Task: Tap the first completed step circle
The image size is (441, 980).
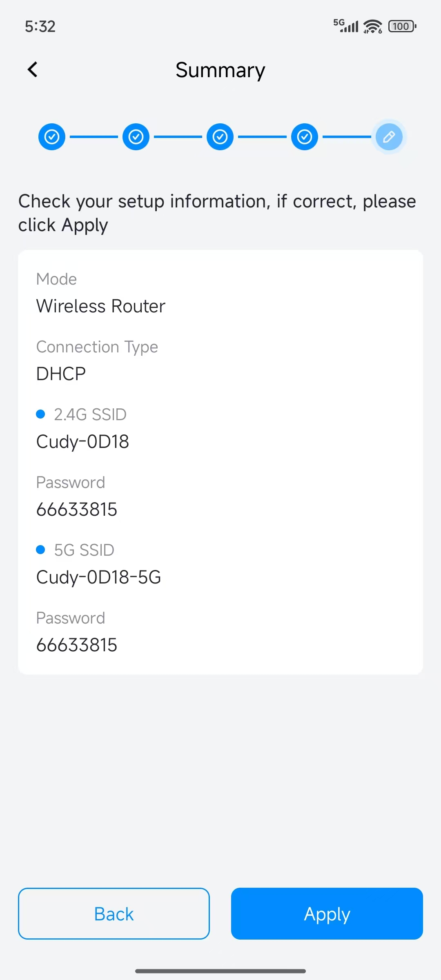Action: (52, 137)
